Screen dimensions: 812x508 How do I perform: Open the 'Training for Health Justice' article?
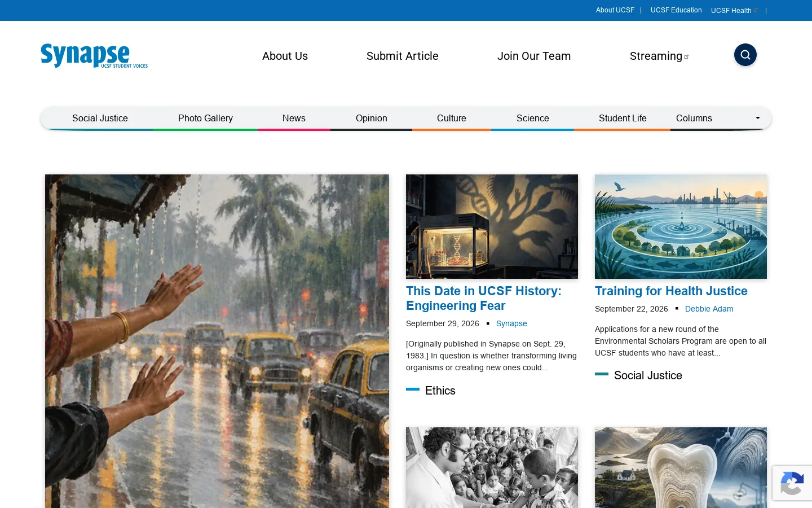671,291
